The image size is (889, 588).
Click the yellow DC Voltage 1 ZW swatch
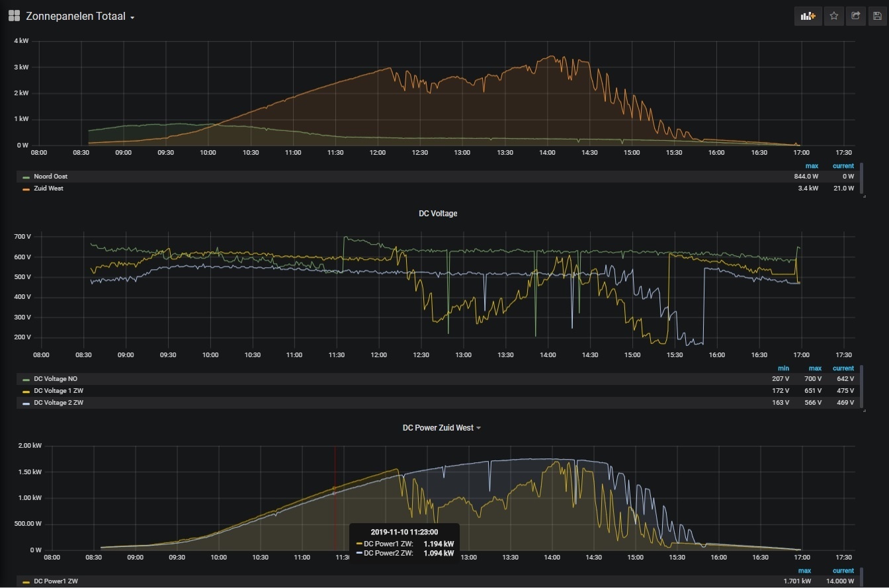(26, 392)
